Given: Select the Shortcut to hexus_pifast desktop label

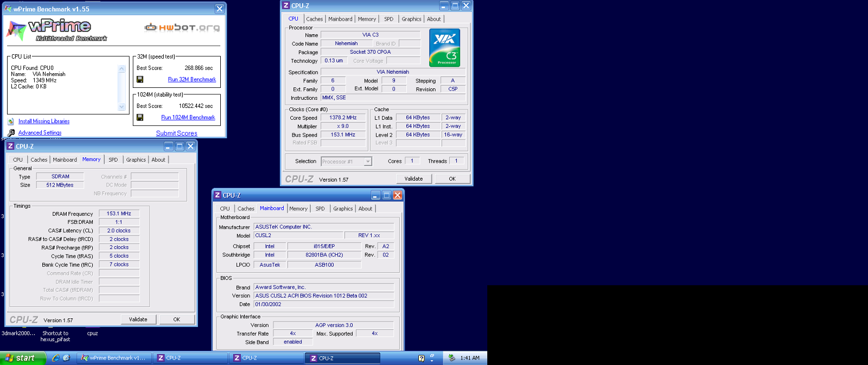Looking at the screenshot, I should click(55, 336).
